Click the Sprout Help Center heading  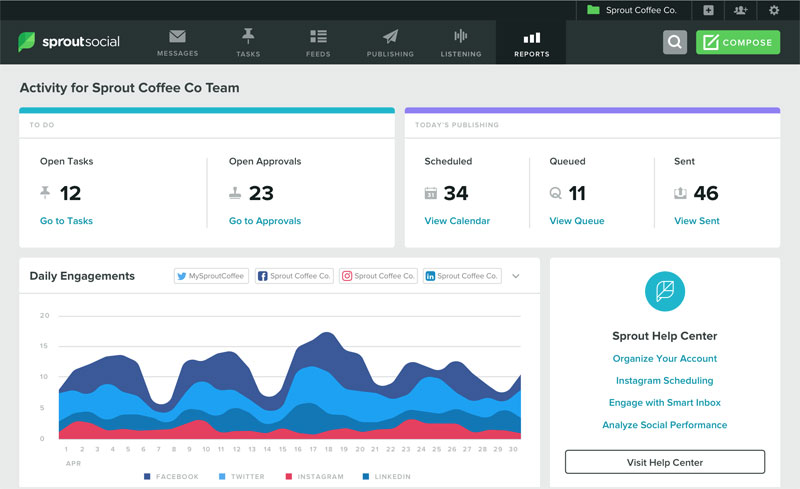click(x=664, y=336)
